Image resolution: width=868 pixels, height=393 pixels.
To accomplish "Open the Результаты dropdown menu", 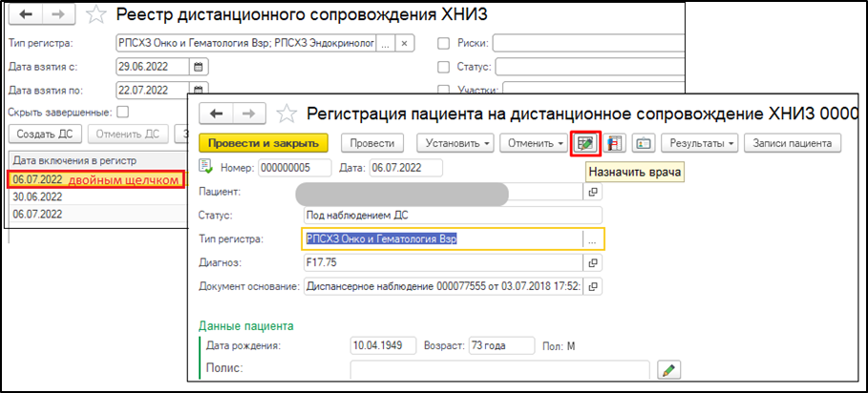I will (x=701, y=143).
